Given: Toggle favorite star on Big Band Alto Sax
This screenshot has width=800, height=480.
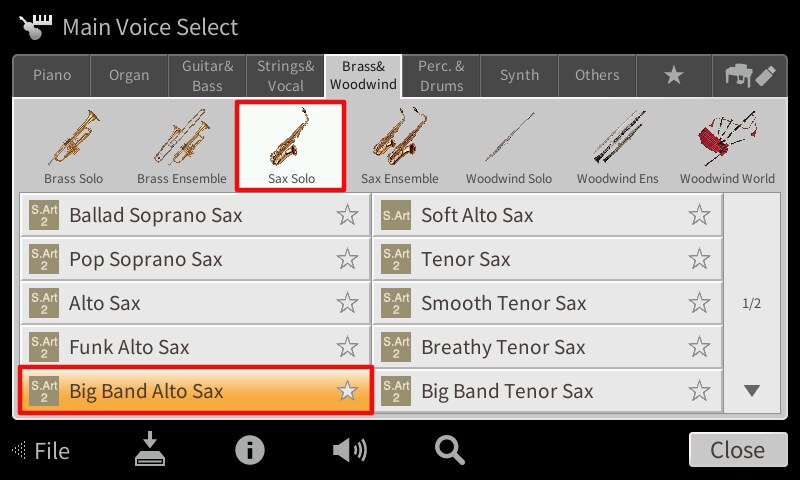Looking at the screenshot, I should pyautogui.click(x=347, y=391).
